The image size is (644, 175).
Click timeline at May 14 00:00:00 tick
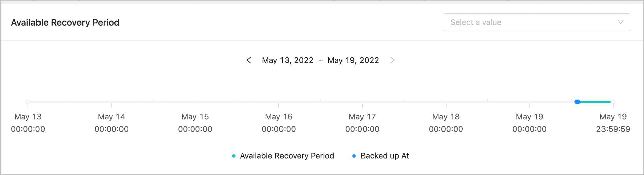click(111, 102)
